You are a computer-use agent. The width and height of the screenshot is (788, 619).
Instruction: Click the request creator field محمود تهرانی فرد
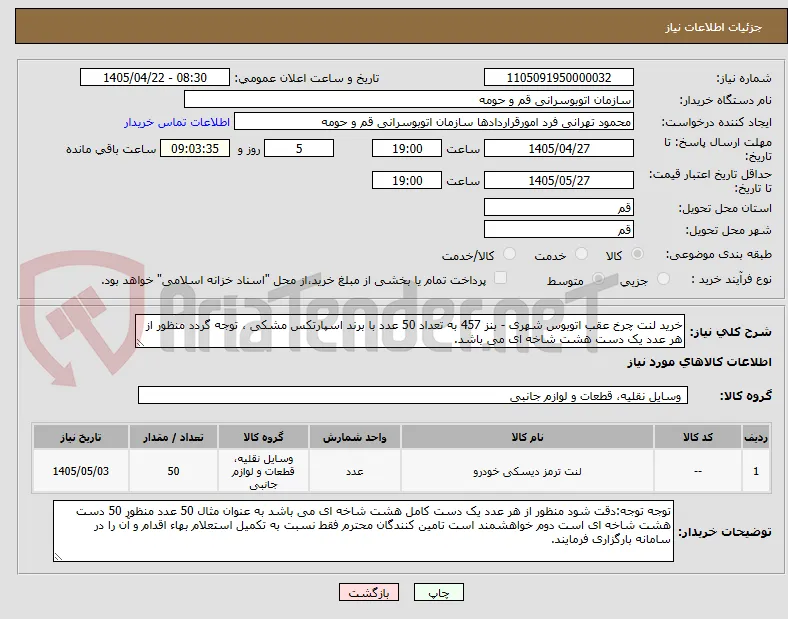(x=434, y=122)
